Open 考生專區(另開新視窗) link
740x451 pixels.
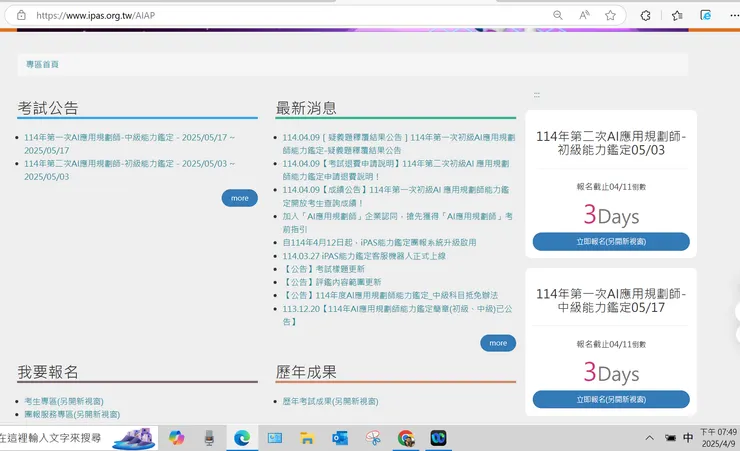point(64,401)
